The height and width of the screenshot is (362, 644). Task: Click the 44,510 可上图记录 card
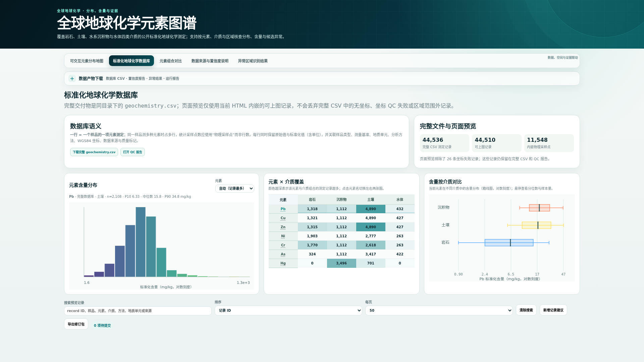(497, 143)
